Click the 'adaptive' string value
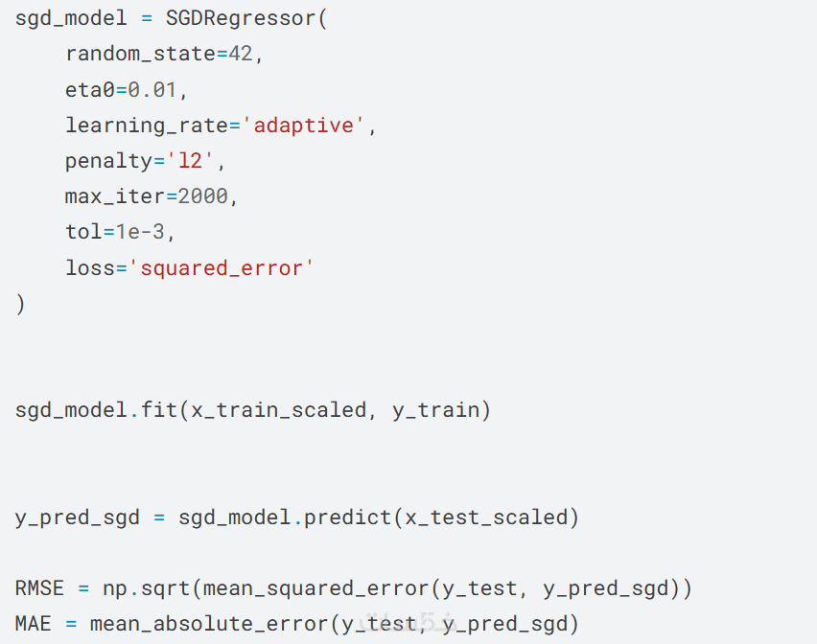817x644 pixels. coord(304,126)
